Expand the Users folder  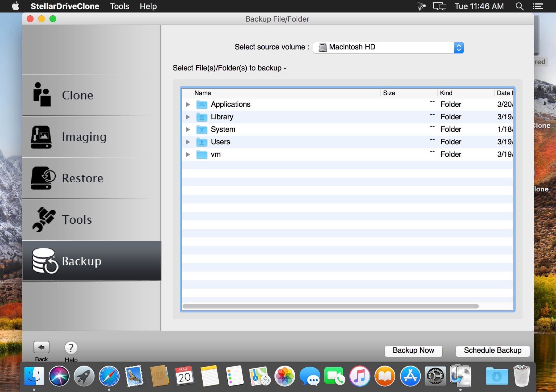[x=188, y=142]
